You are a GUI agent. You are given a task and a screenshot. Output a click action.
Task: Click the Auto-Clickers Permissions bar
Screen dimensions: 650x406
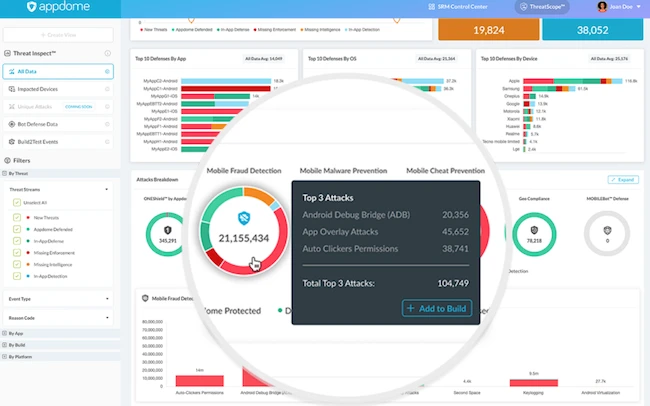point(199,381)
